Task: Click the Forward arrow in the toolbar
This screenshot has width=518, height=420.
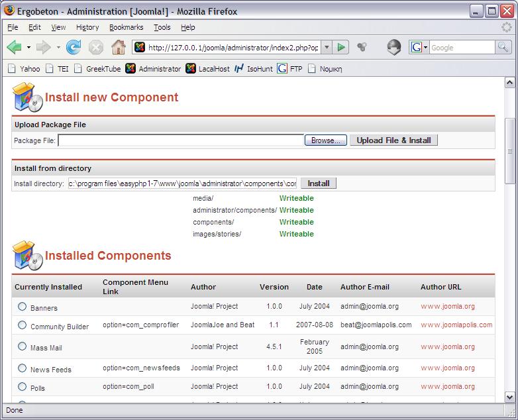Action: 43,48
